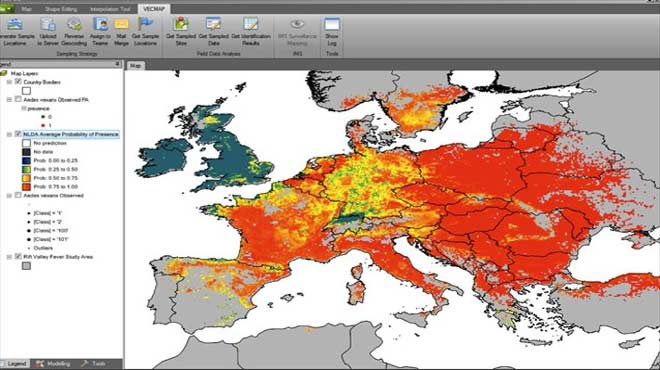
Task: Select the [Class] = '100' legend entry
Action: coord(51,231)
